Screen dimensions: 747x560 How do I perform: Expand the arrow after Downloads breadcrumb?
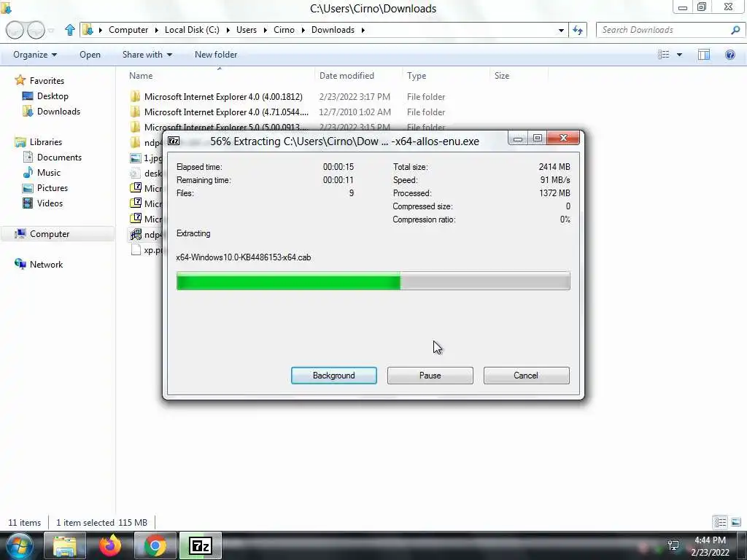pyautogui.click(x=363, y=30)
